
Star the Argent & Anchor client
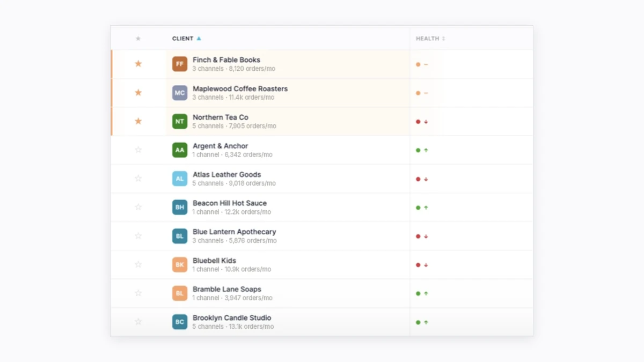pos(138,150)
